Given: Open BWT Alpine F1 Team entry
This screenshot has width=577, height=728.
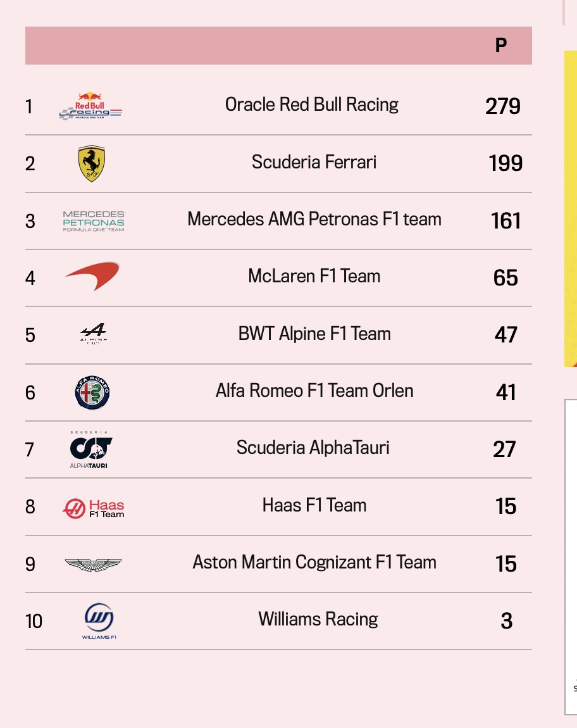Looking at the screenshot, I should coord(314,334).
